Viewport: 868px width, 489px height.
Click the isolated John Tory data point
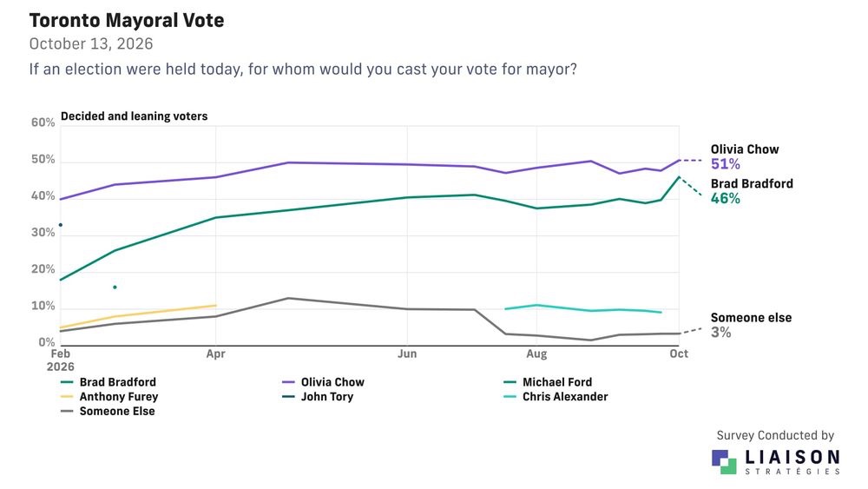(x=61, y=225)
